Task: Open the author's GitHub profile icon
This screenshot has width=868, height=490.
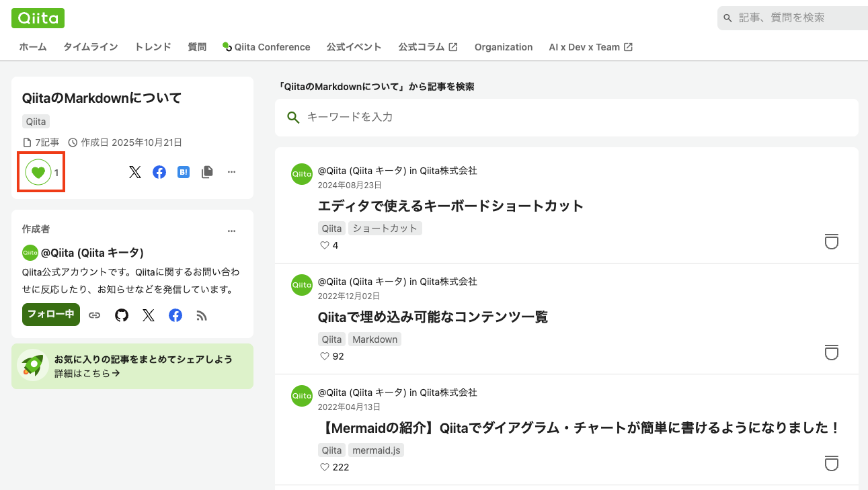Action: 122,315
